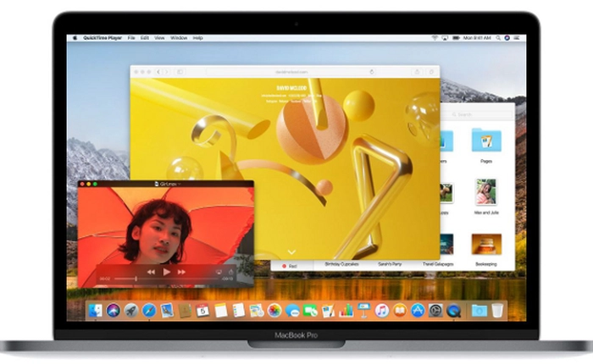Launch Siri from the dock

(x=113, y=311)
